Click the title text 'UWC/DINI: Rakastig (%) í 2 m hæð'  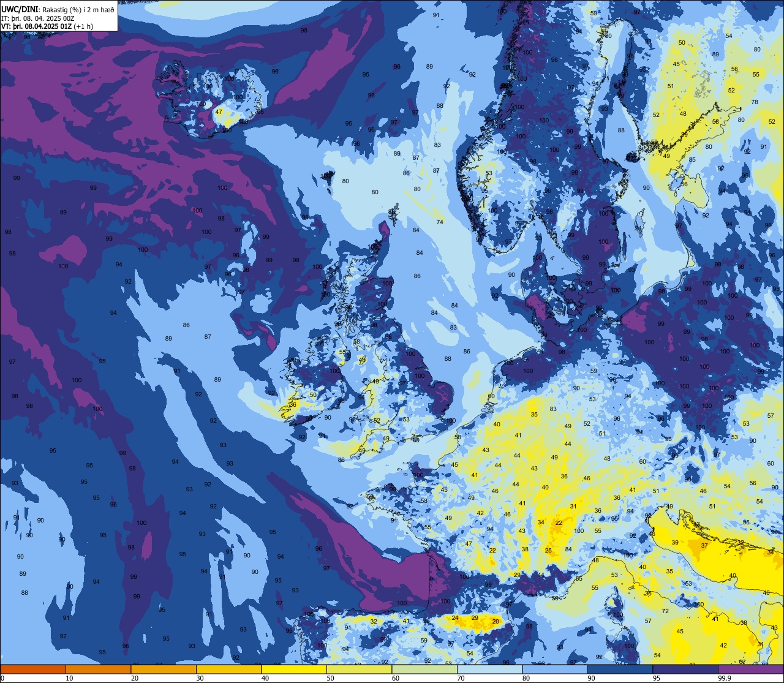click(58, 9)
